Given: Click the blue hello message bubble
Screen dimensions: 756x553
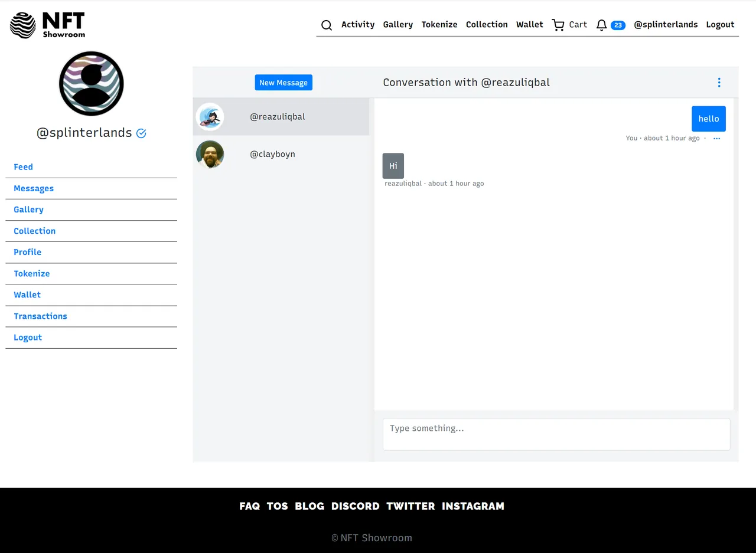Looking at the screenshot, I should [x=709, y=119].
